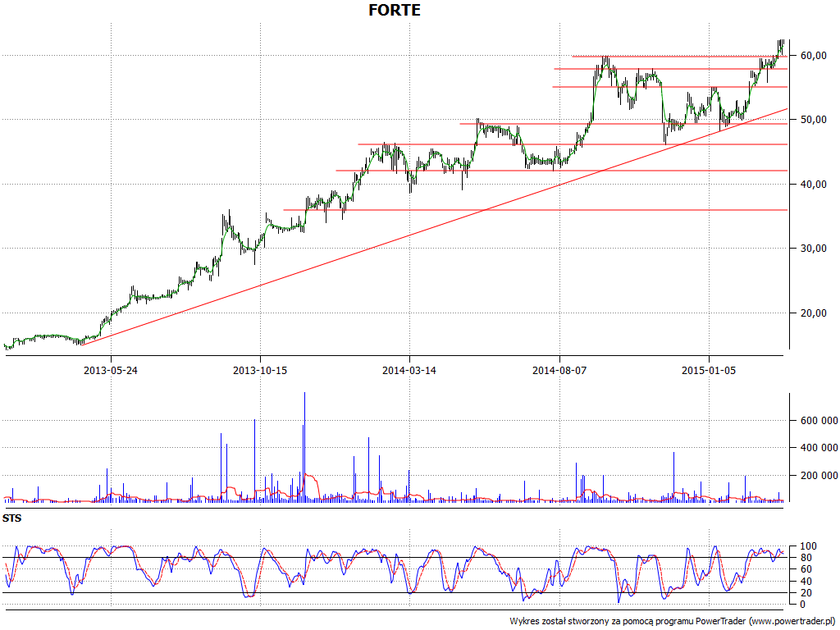Click the 200 000 volume axis label

point(819,476)
